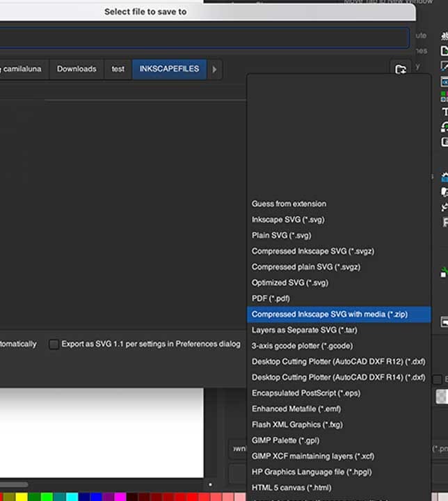Screen dimensions: 448x501
Task: Select the Text tool icon at right edge
Action: point(445,112)
